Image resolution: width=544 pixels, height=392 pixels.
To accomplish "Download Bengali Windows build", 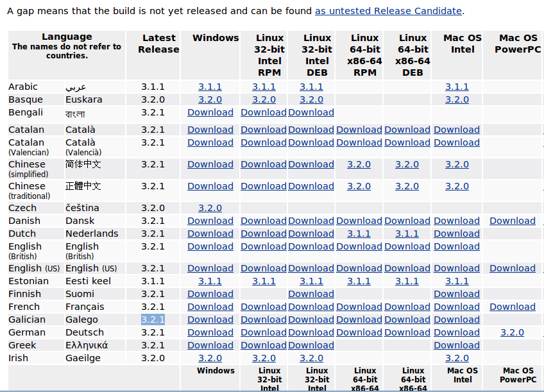I will (x=210, y=112).
